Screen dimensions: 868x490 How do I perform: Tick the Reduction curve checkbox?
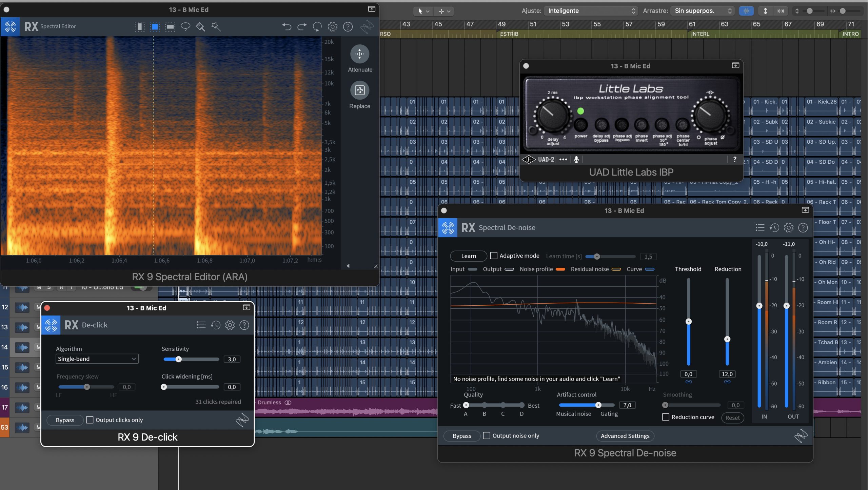666,417
